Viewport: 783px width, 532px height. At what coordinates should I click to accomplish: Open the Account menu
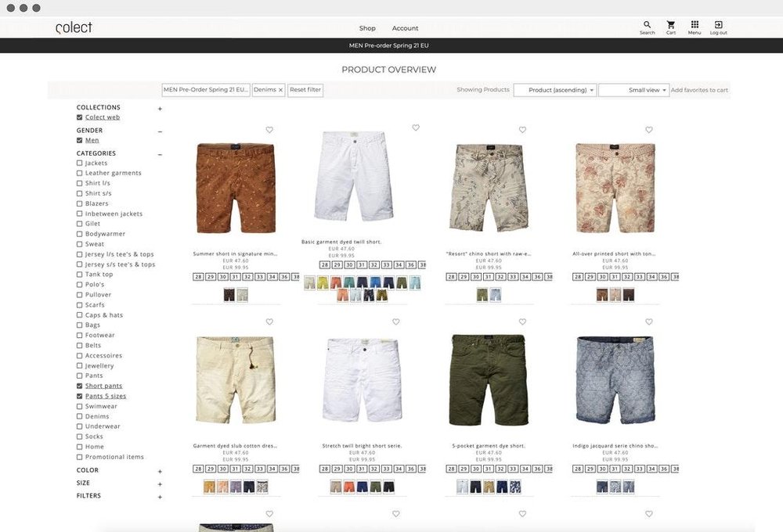(405, 27)
